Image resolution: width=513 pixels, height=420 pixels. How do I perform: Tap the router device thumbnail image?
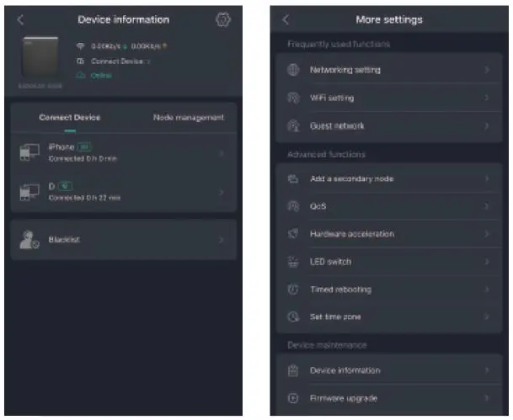40,57
